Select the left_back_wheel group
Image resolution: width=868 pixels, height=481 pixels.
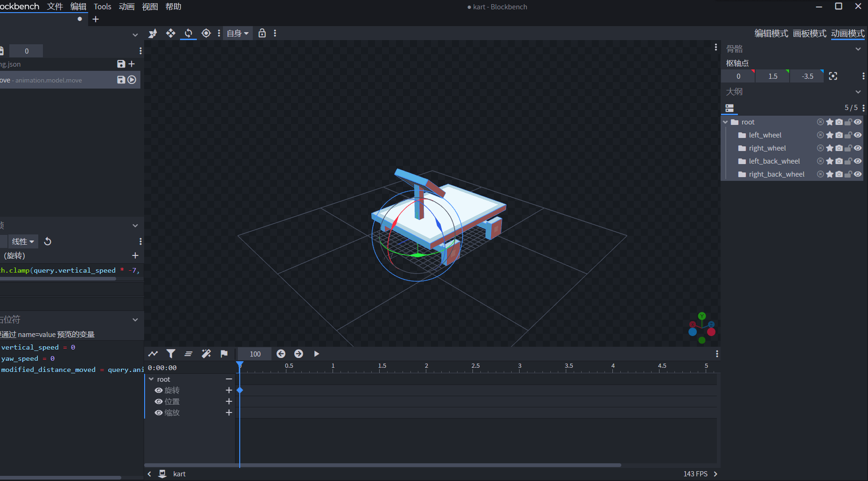774,161
